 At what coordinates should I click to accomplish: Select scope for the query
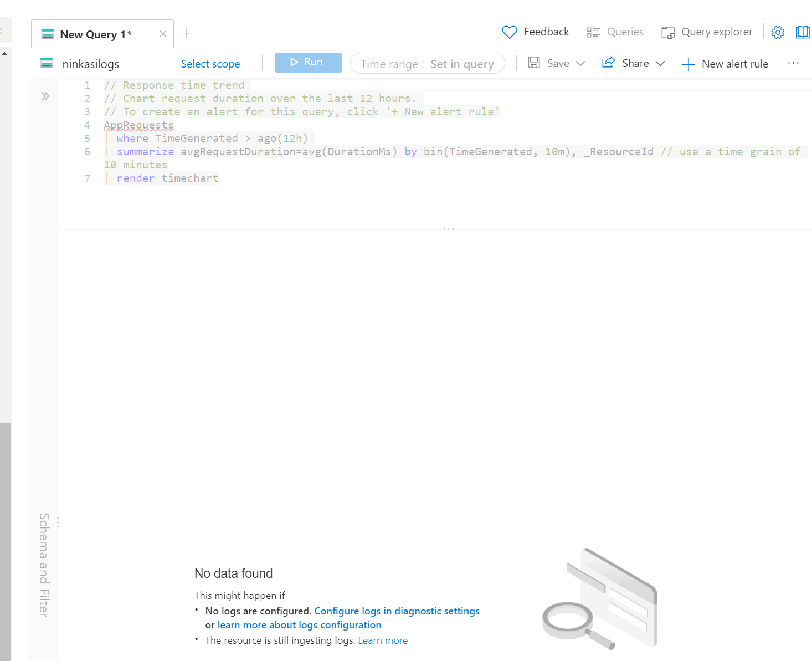coord(210,64)
